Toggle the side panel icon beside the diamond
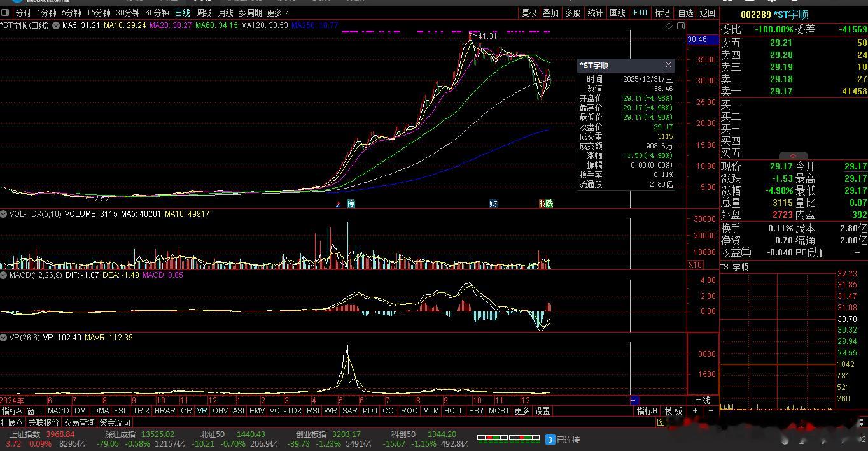The width and height of the screenshot is (868, 451). click(681, 25)
